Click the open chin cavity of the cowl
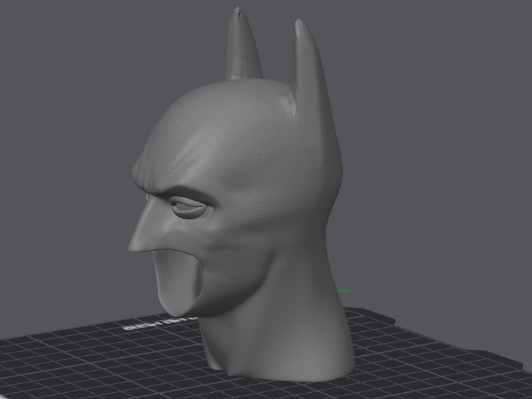 click(x=178, y=280)
